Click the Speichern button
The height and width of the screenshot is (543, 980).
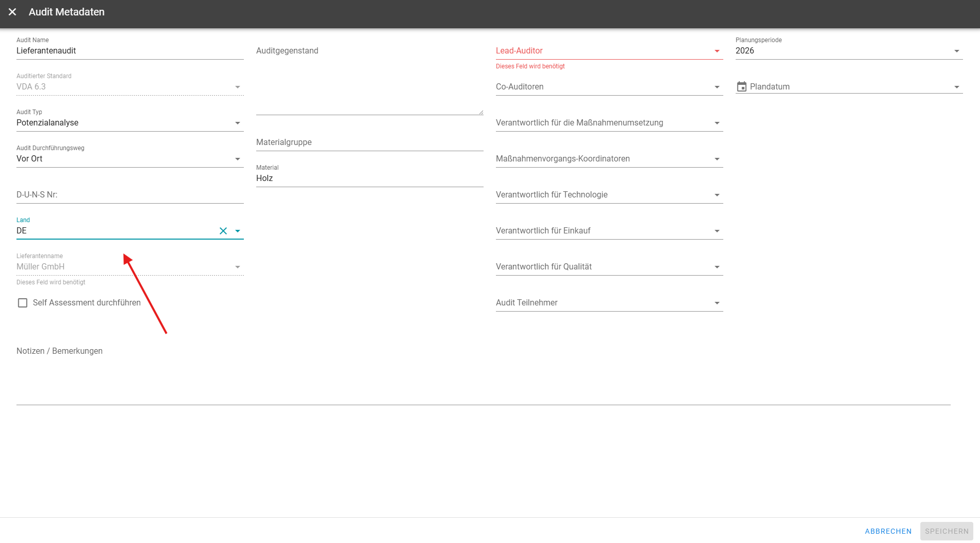pos(946,531)
